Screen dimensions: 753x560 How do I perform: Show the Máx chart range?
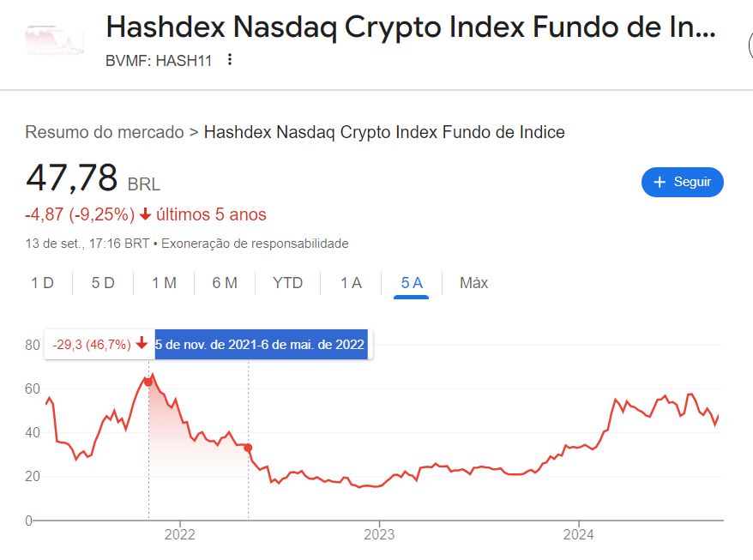474,283
